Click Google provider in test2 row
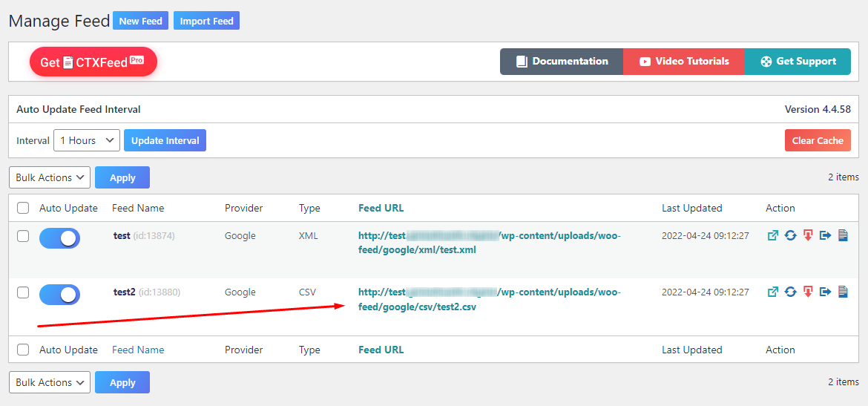This screenshot has height=406, width=868. pyautogui.click(x=240, y=292)
